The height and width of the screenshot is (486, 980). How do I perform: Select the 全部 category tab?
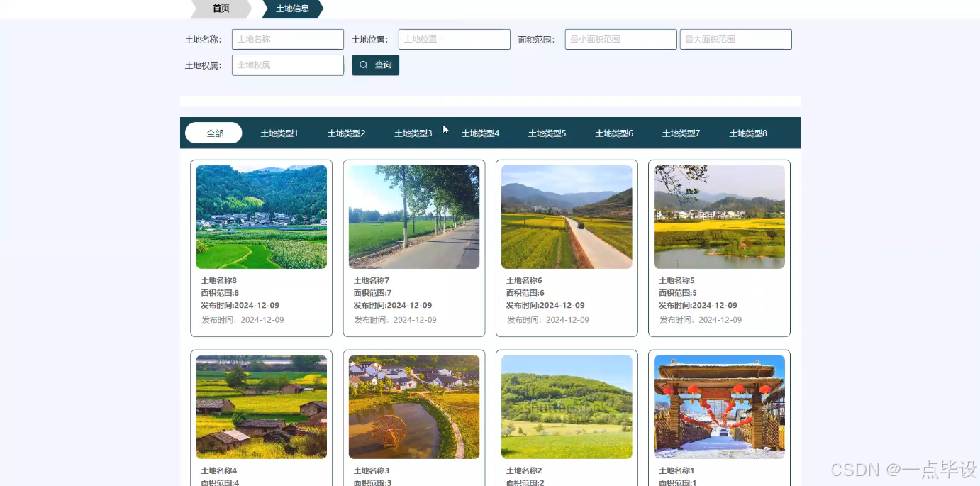(x=213, y=133)
